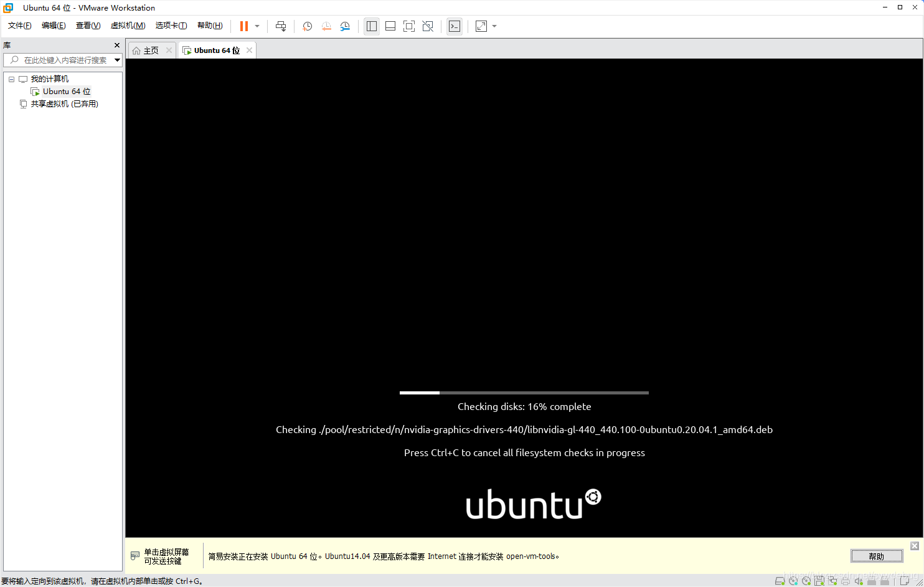Image resolution: width=924 pixels, height=587 pixels.
Task: Click the VMware Workstation title bar icon
Action: click(8, 7)
